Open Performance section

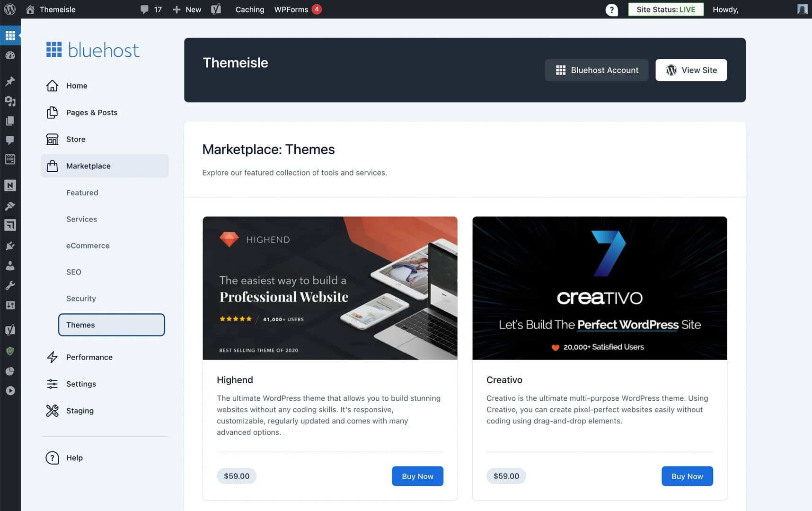[105, 357]
